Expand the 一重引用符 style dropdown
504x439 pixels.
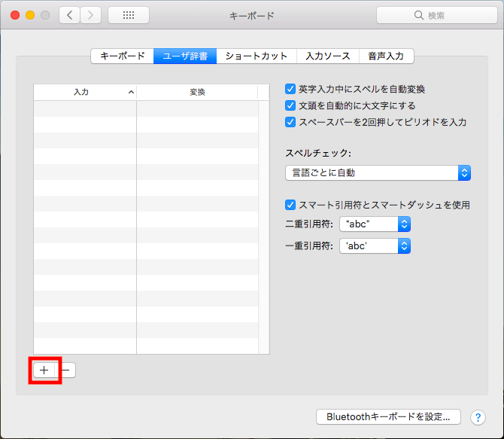[375, 246]
